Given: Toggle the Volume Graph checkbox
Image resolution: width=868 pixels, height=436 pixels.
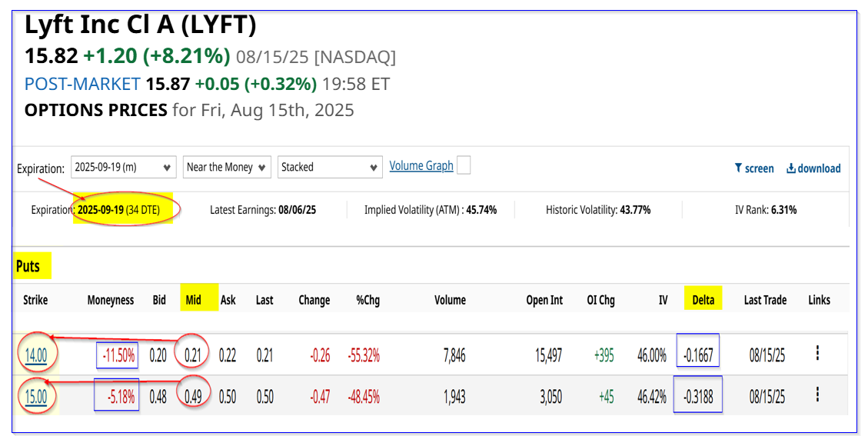Looking at the screenshot, I should point(464,165).
